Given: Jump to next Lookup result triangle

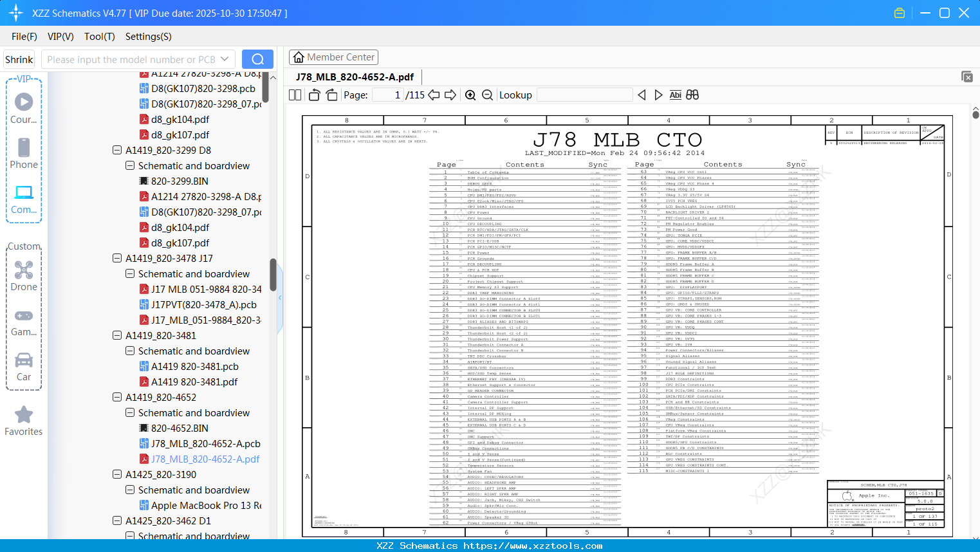Looking at the screenshot, I should tap(658, 95).
